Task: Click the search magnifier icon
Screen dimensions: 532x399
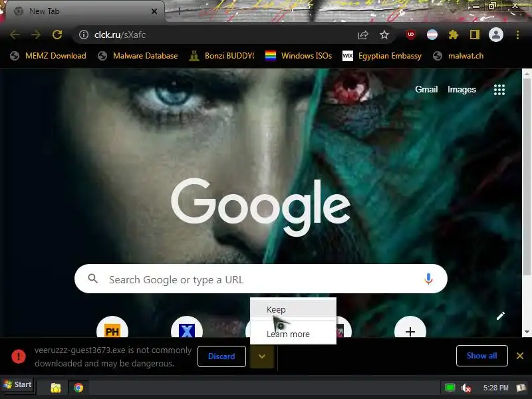Action: (92, 279)
